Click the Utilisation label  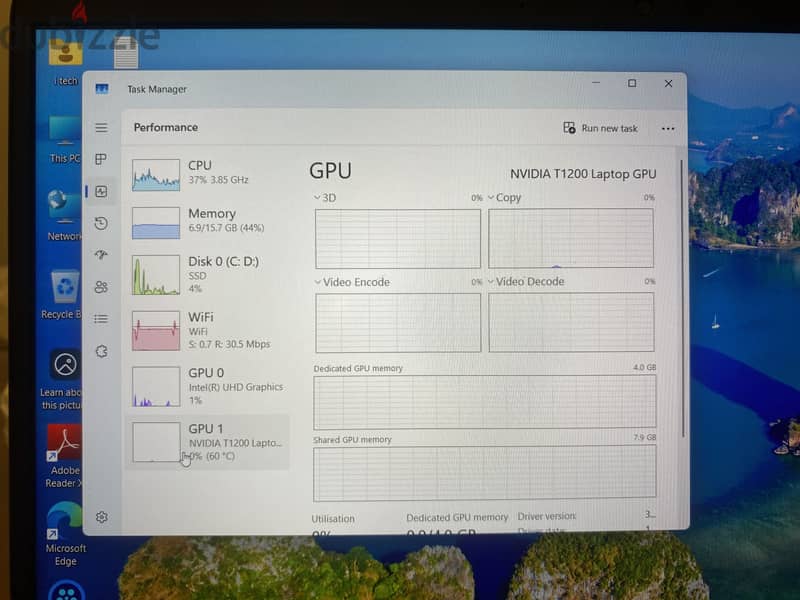333,518
